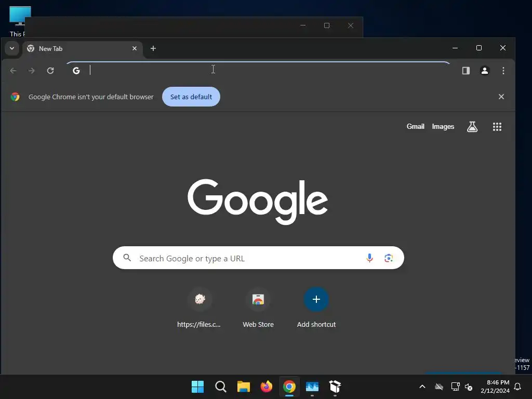532x399 pixels.
Task: Dismiss the default browser infobar
Action: 501,97
